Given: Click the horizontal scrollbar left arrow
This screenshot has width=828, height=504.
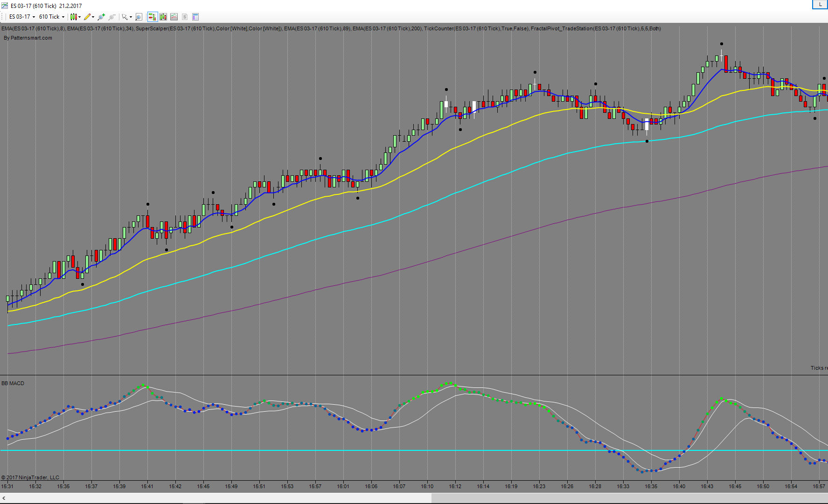Looking at the screenshot, I should [x=4, y=498].
